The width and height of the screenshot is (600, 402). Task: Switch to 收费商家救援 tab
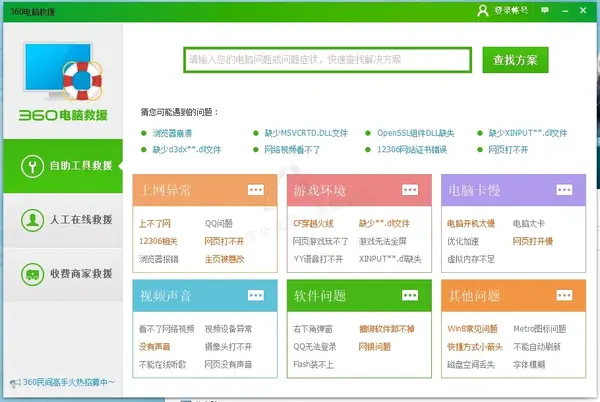click(63, 274)
